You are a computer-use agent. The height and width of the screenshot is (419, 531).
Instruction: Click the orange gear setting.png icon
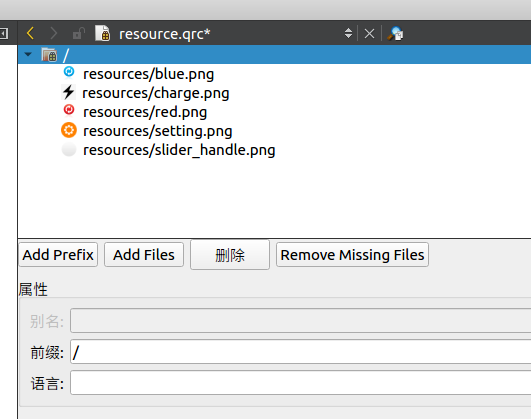[x=69, y=130]
